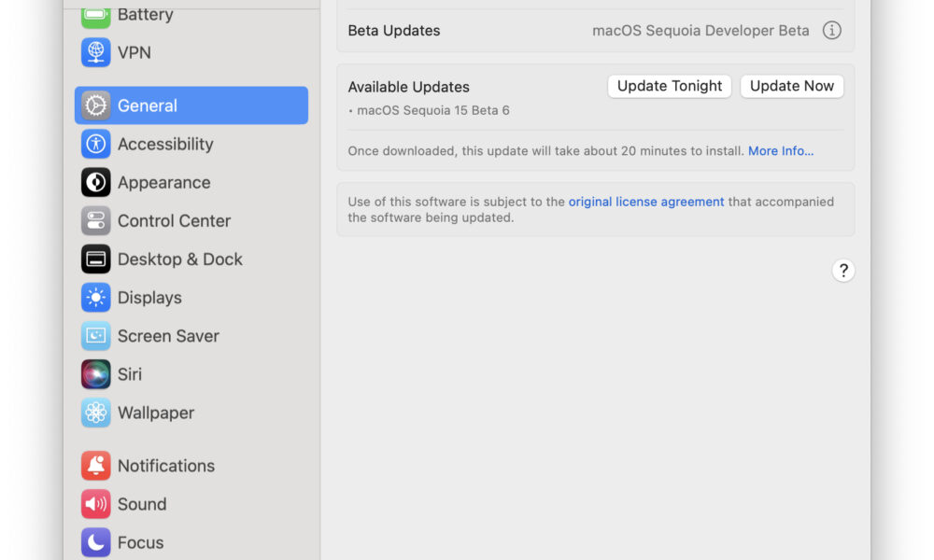Click the Sound speaker icon
The width and height of the screenshot is (934, 560).
coord(96,504)
